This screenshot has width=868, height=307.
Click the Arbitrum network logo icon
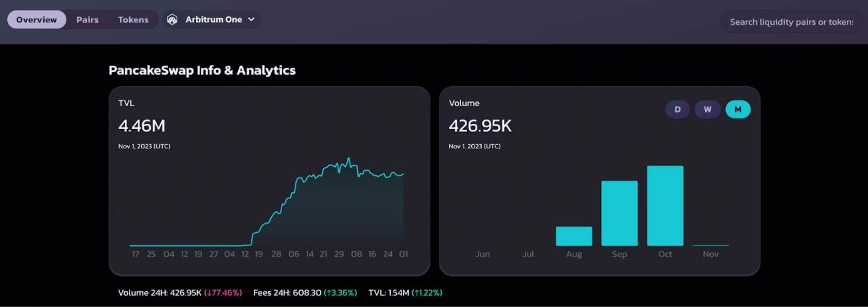[172, 19]
